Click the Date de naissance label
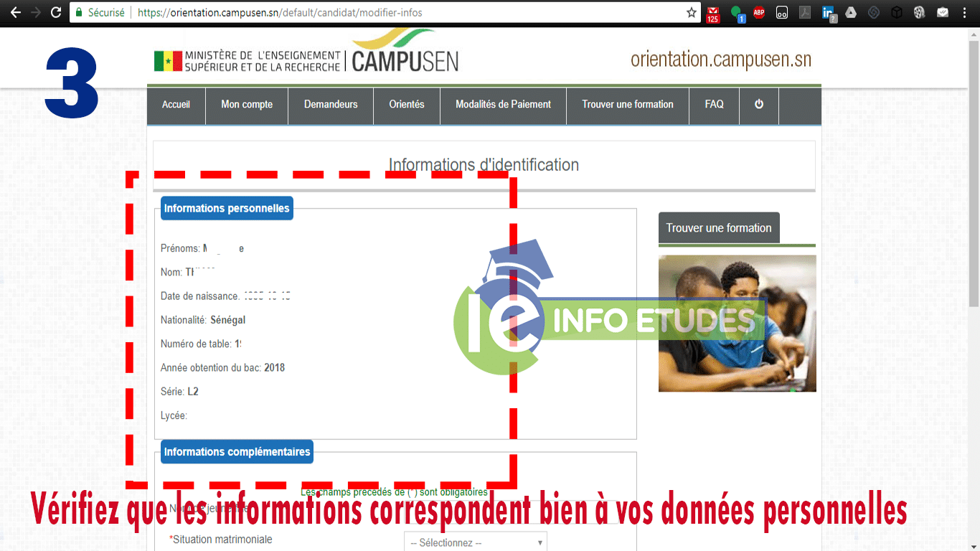 (199, 296)
